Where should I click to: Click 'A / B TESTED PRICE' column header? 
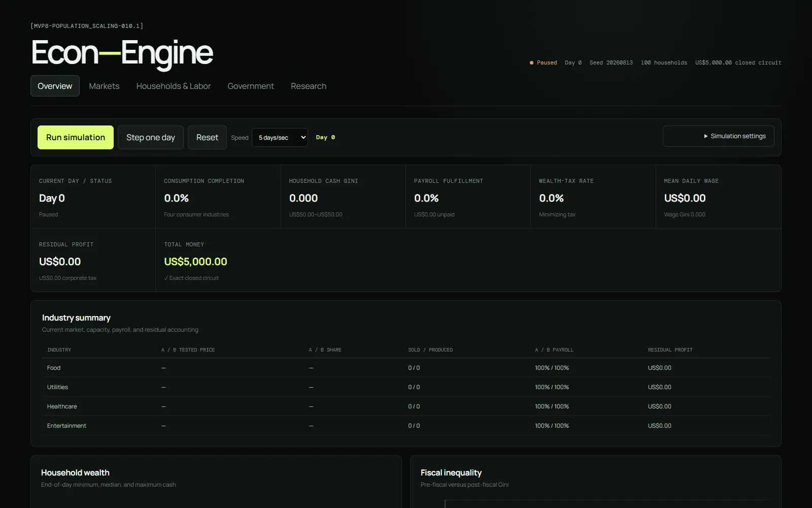tap(188, 350)
